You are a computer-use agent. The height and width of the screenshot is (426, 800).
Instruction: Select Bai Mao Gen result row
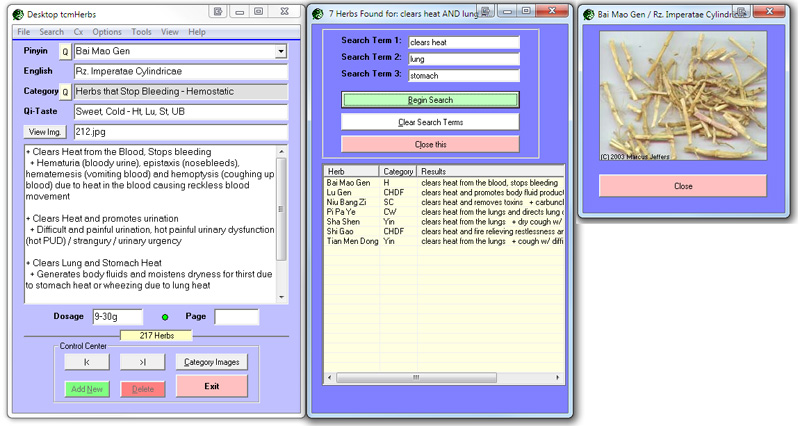point(444,183)
